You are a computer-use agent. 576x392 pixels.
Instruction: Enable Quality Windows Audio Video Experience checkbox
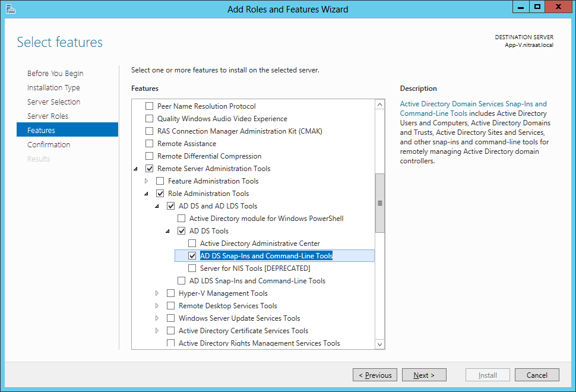(149, 119)
